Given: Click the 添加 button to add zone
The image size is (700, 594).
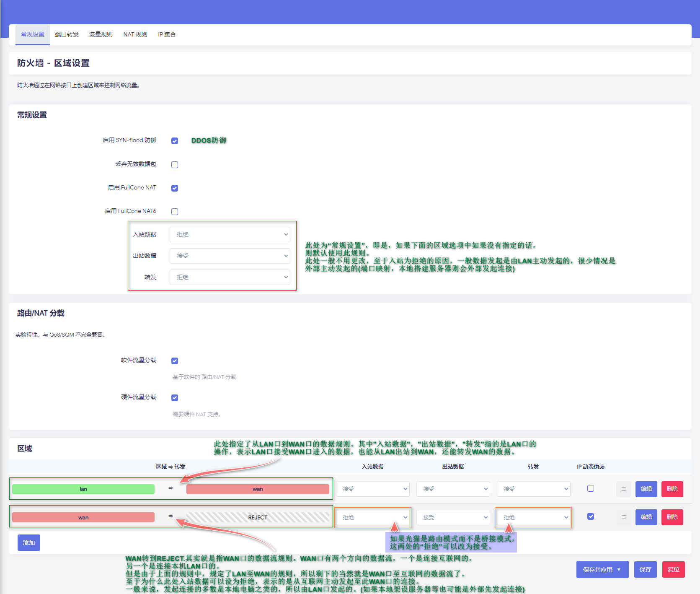Looking at the screenshot, I should pyautogui.click(x=29, y=542).
